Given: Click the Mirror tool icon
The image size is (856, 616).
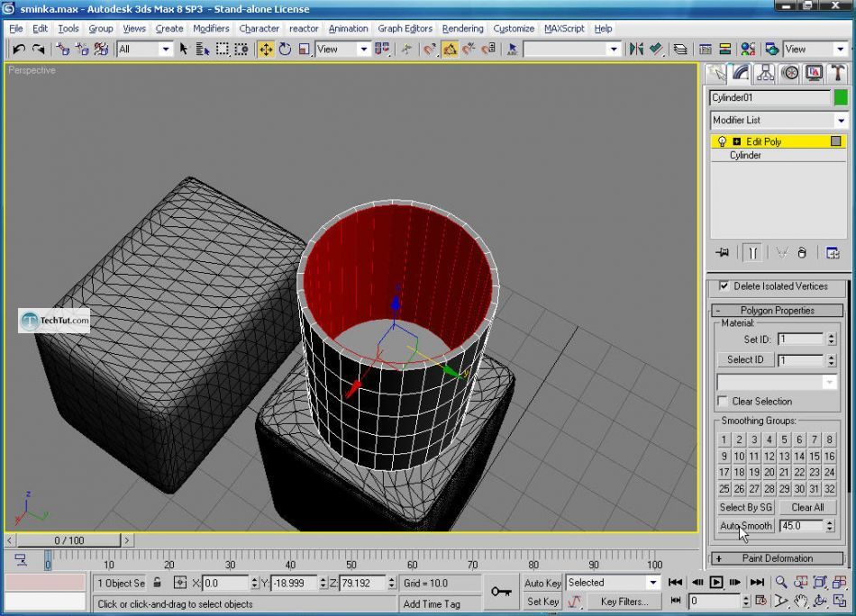Looking at the screenshot, I should (x=636, y=50).
